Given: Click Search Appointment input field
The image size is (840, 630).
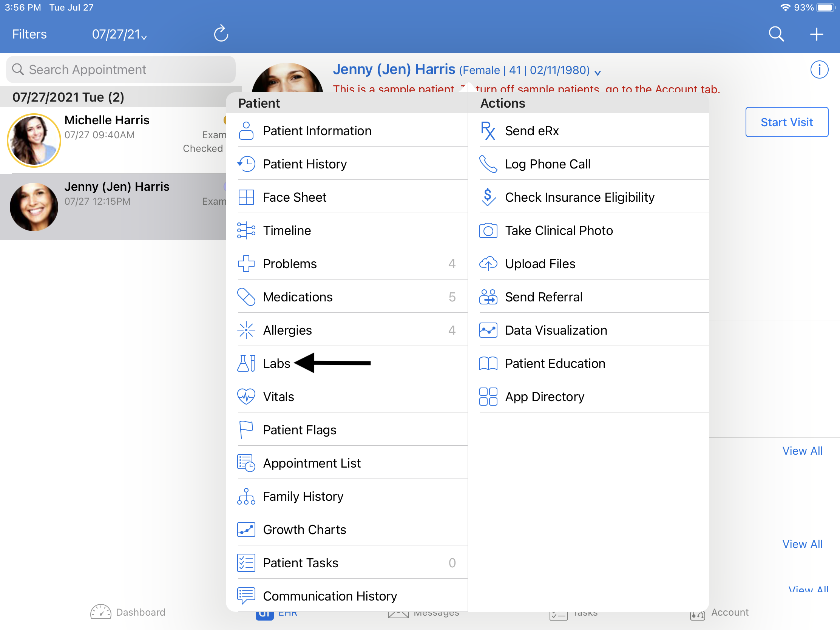Looking at the screenshot, I should point(121,68).
